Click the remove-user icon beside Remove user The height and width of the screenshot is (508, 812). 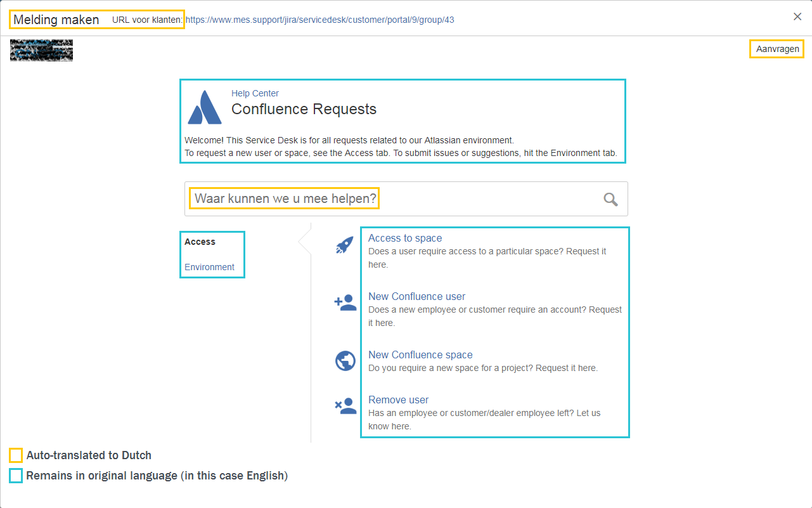[345, 406]
